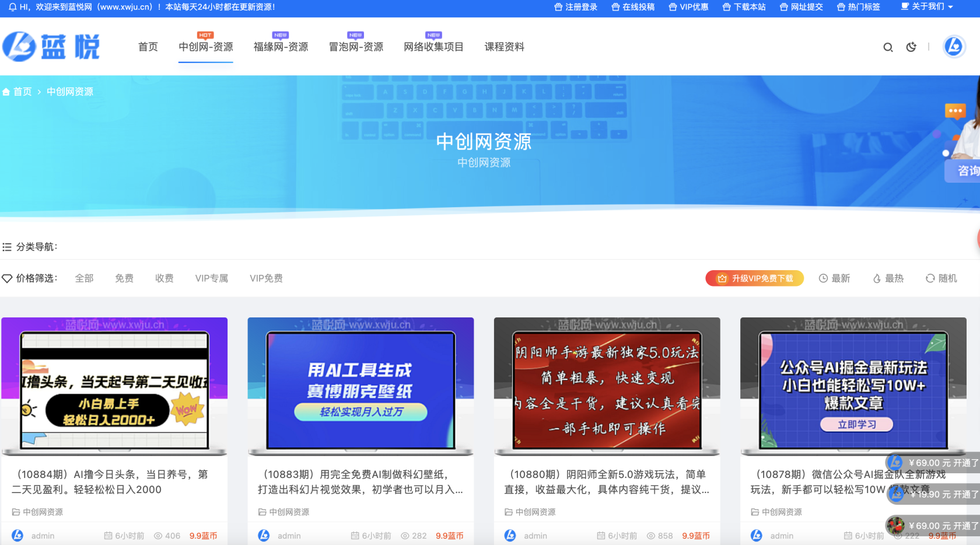Open the 阴阳师手游 card thumbnail
The width and height of the screenshot is (980, 545).
[607, 387]
